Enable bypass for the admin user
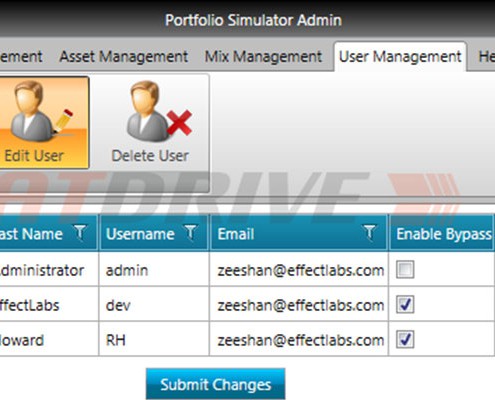The width and height of the screenshot is (495, 400). point(405,269)
